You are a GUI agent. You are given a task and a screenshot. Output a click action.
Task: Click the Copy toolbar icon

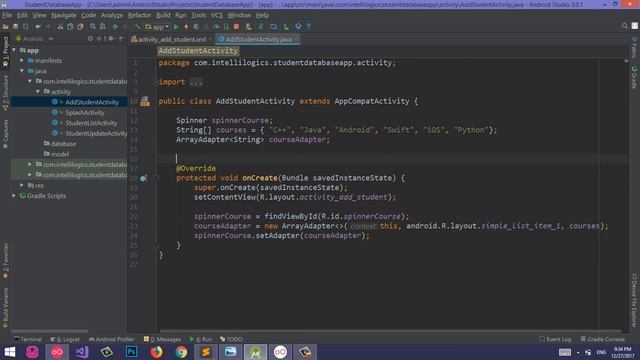(x=70, y=27)
